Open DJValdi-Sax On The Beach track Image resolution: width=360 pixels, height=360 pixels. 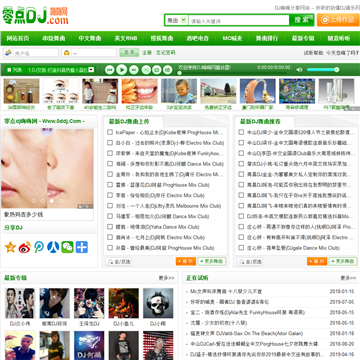pos(247,333)
